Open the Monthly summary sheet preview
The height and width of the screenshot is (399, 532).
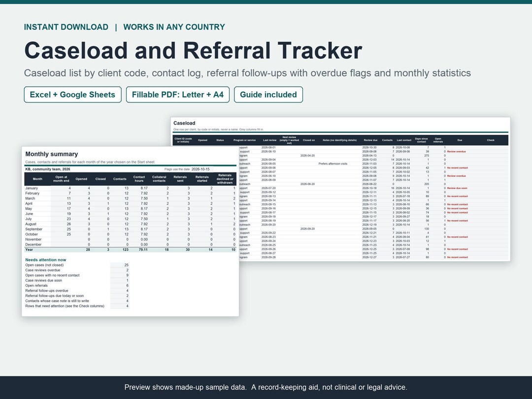pos(130,232)
